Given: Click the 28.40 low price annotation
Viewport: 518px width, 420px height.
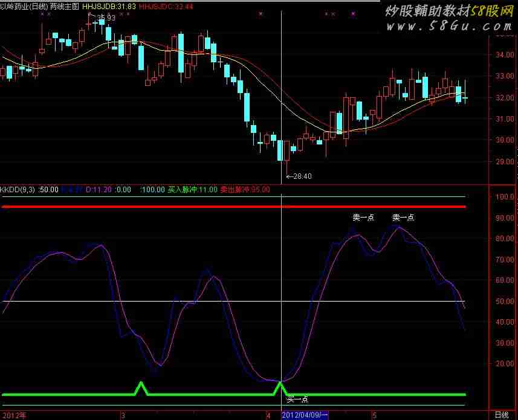Looking at the screenshot, I should click(300, 176).
